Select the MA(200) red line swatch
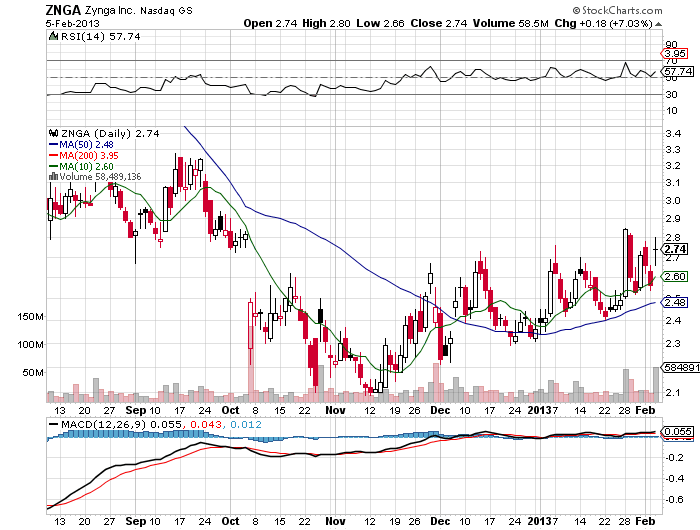The width and height of the screenshot is (700, 530). (54, 156)
